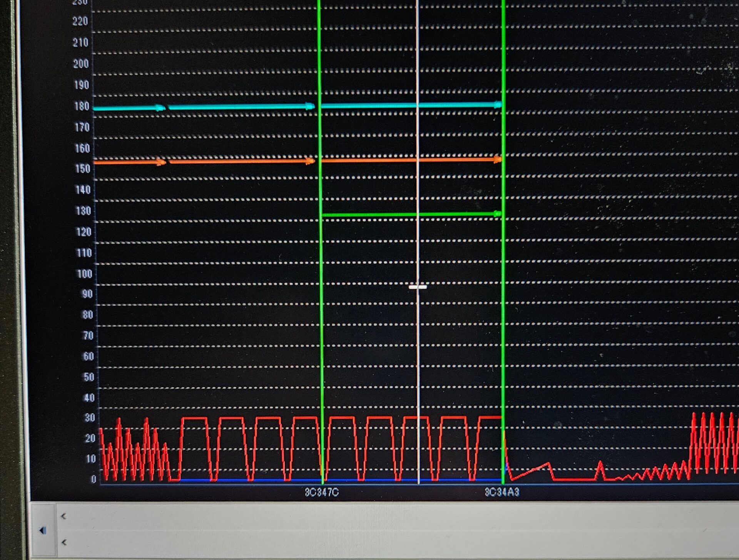Click the end of the short green horizontal line
739x560 pixels.
(497, 213)
